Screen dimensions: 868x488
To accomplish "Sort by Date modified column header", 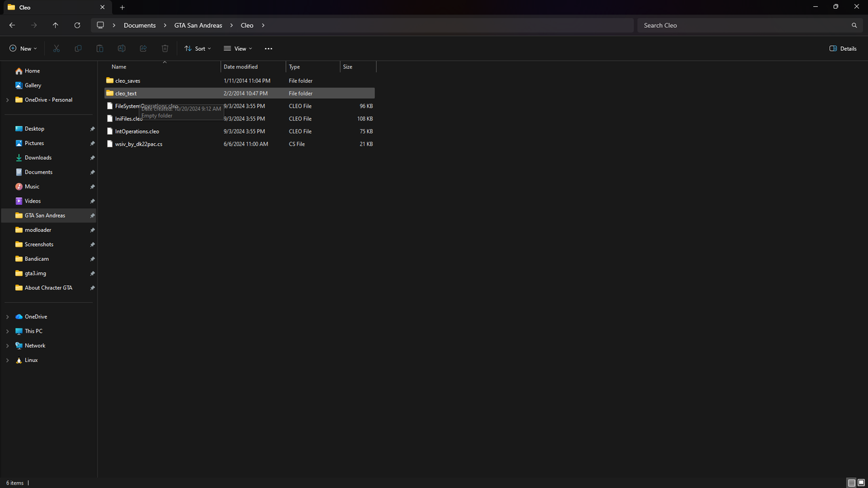I will tap(253, 67).
